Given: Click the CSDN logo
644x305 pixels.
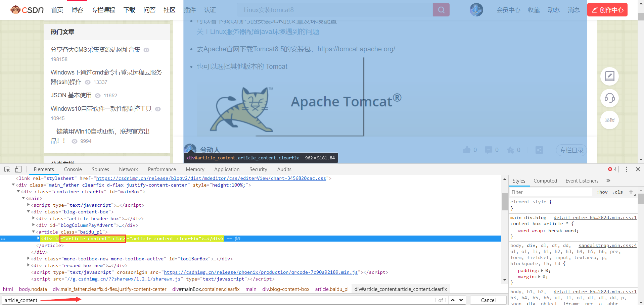Looking at the screenshot, I should tap(27, 10).
